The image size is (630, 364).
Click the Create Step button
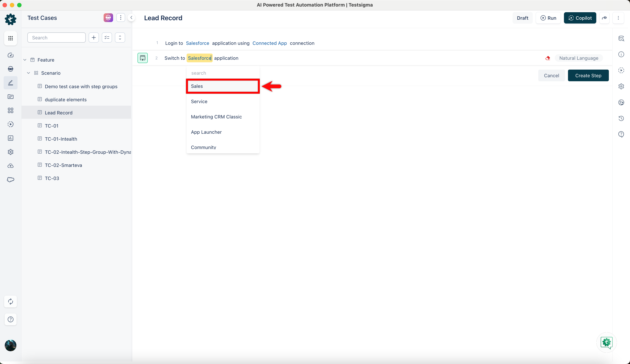point(588,75)
